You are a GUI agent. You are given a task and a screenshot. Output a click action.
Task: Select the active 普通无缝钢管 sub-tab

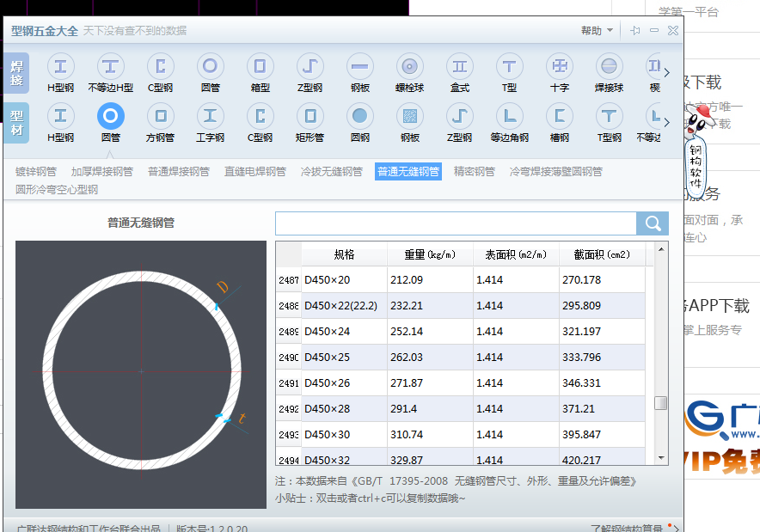408,172
